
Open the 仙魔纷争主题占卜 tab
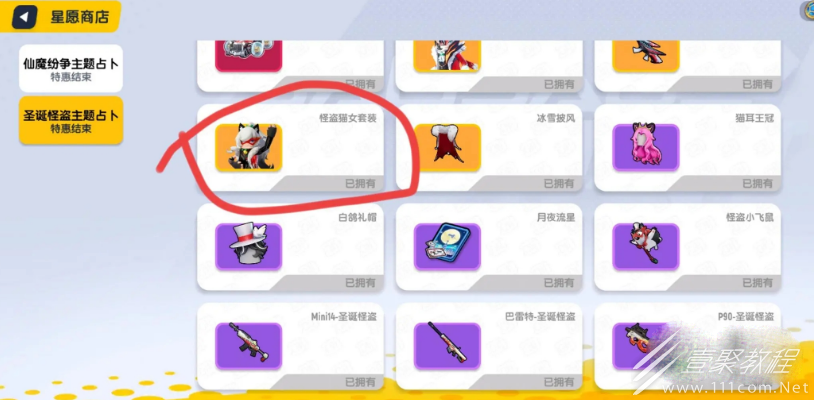[71, 68]
